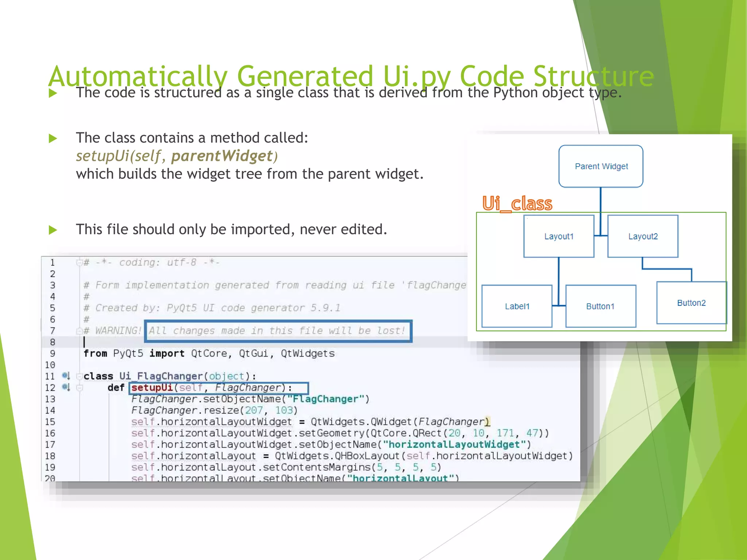747x560 pixels.
Task: Select the Layout1 box in diagram
Action: click(x=558, y=236)
